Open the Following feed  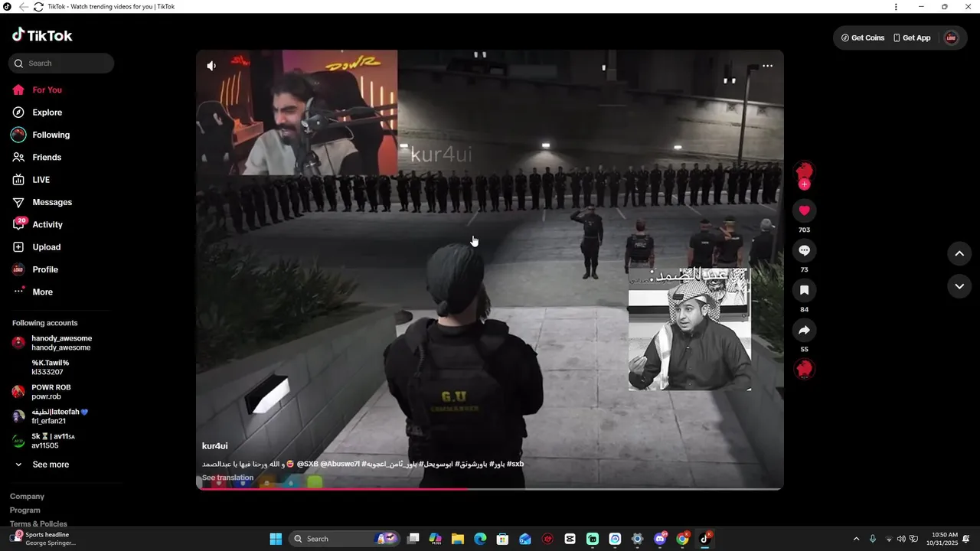pyautogui.click(x=51, y=135)
